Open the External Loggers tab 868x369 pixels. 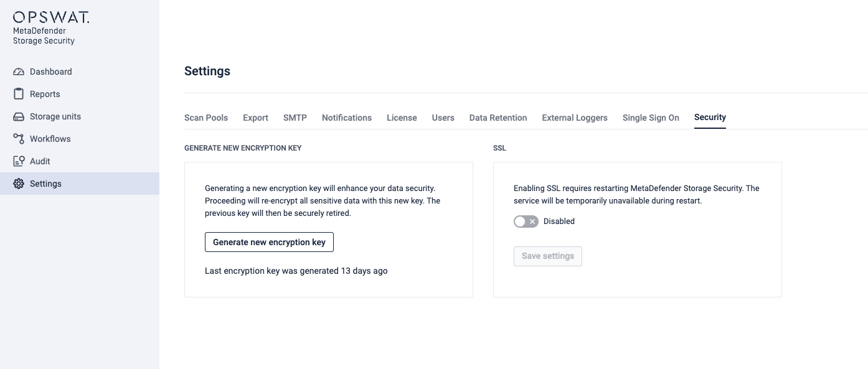click(x=575, y=118)
